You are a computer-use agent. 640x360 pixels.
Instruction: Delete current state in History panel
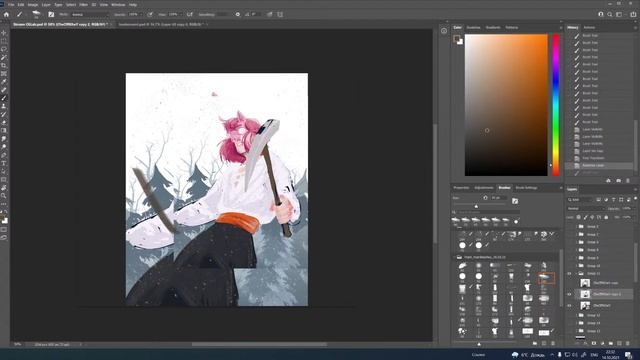tap(628, 180)
